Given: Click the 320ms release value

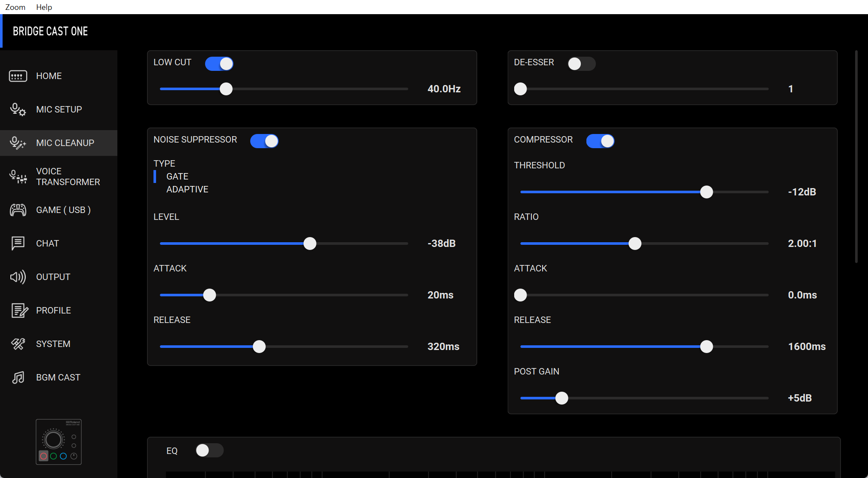Looking at the screenshot, I should click(443, 347).
